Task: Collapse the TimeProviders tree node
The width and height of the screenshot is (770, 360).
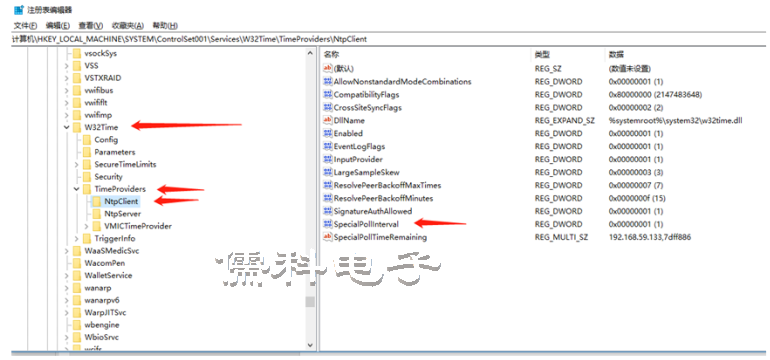Action: coord(77,189)
